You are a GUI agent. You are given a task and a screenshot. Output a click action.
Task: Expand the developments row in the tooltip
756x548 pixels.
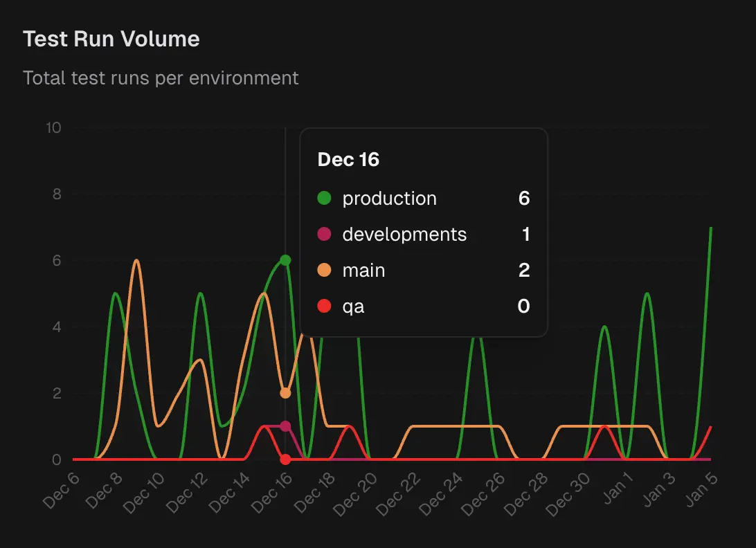(404, 235)
